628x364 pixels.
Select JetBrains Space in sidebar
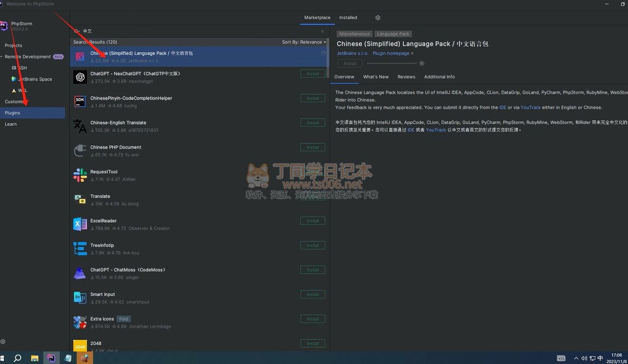coord(35,79)
